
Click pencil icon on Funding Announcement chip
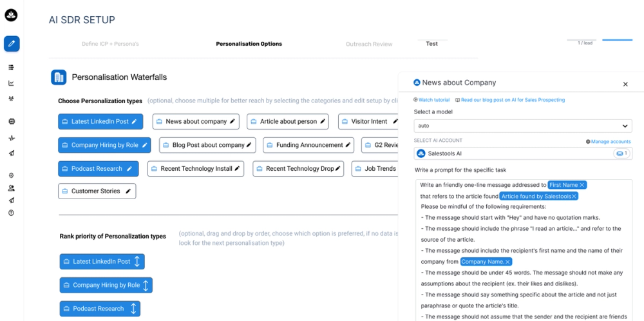coord(348,145)
